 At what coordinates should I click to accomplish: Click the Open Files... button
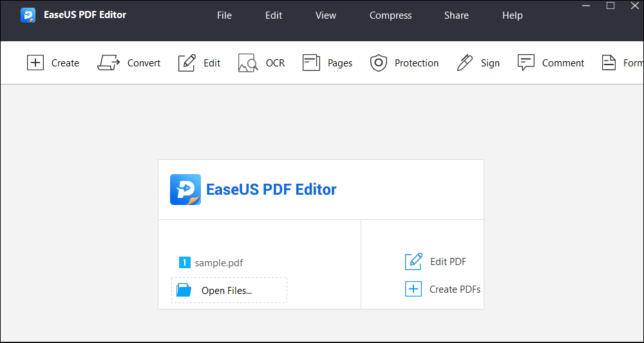(229, 290)
